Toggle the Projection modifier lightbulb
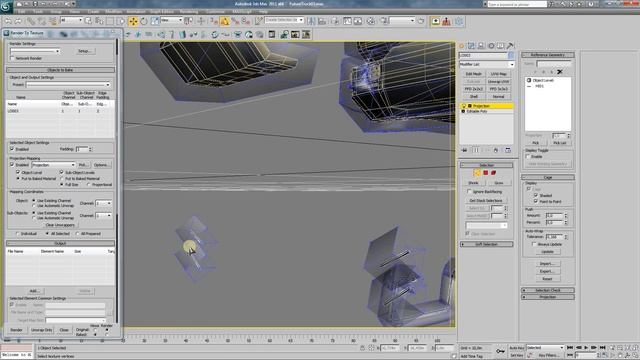640x360 pixels. 464,106
